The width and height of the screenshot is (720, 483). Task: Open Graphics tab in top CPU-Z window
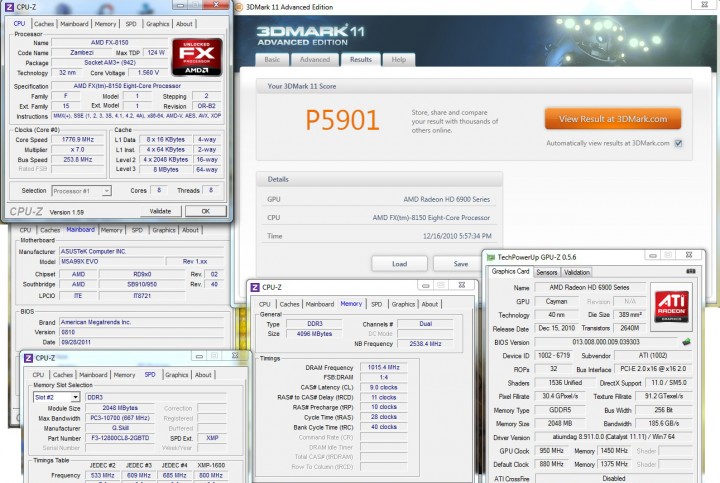point(158,24)
